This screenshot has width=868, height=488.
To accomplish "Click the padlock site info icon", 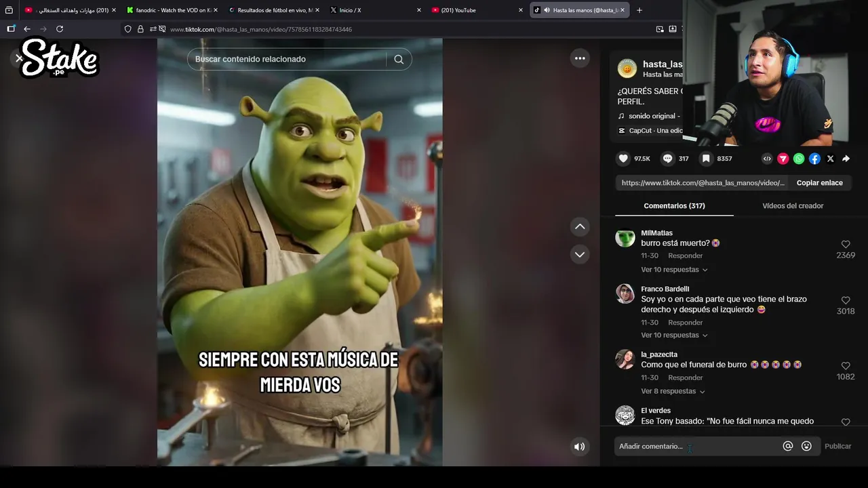I will [140, 29].
